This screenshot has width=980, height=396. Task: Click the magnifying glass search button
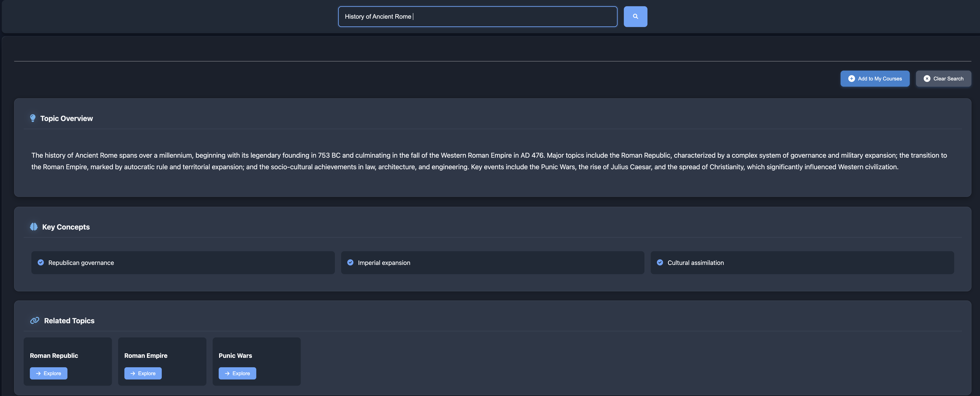tap(635, 16)
